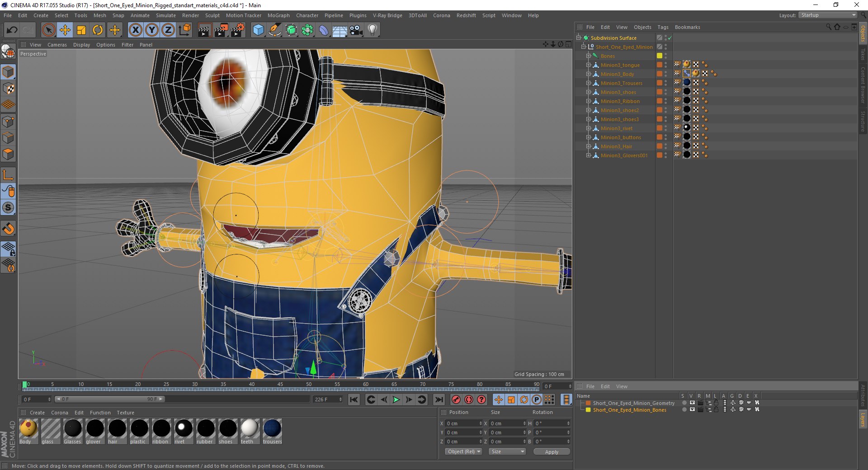This screenshot has width=868, height=470.
Task: Open the Object (Rel) dropdown
Action: tap(464, 451)
